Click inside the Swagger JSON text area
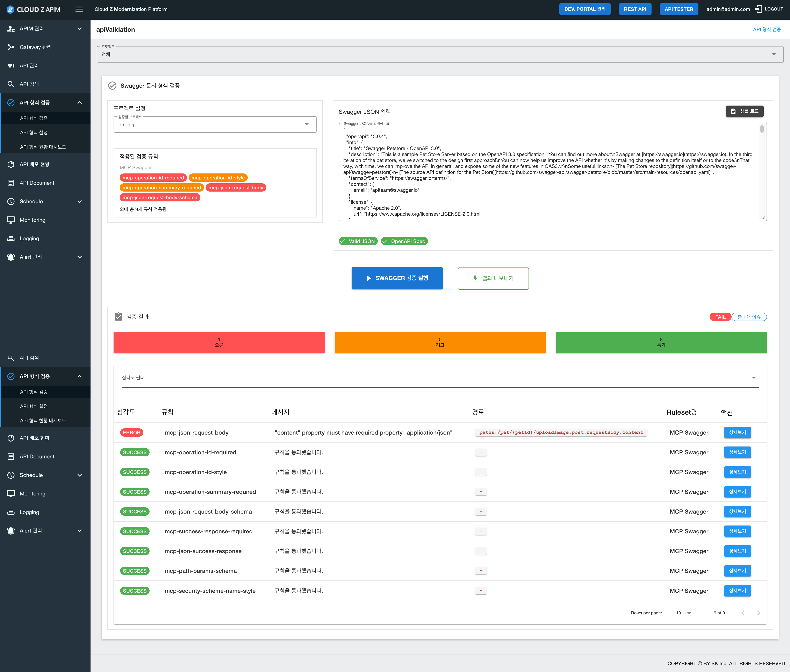The width and height of the screenshot is (790, 672). (x=548, y=171)
